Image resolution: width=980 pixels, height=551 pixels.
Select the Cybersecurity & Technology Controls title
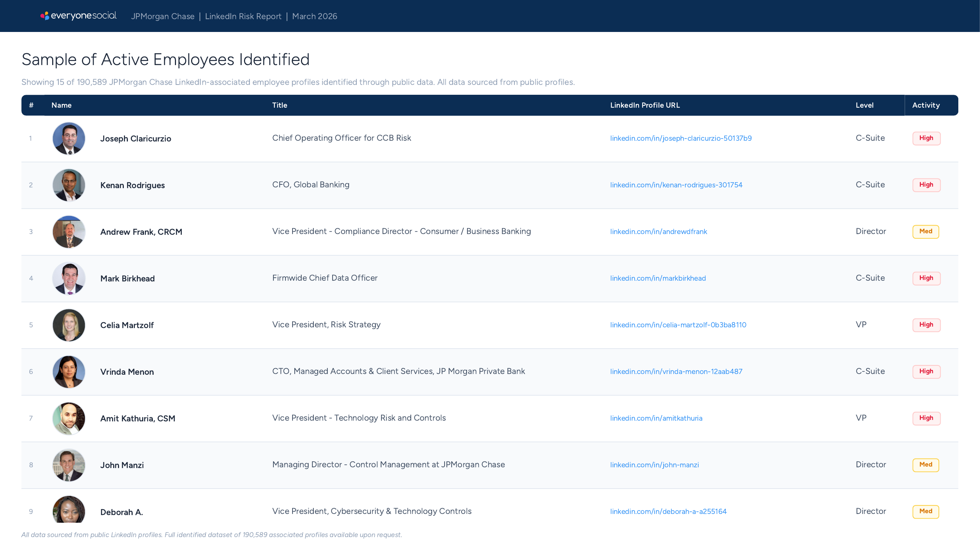coord(372,511)
